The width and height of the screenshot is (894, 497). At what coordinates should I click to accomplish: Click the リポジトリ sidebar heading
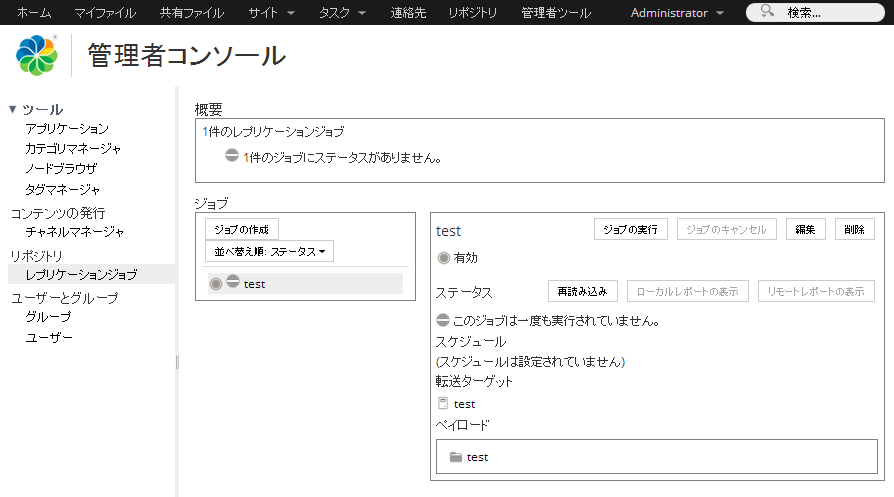36,256
